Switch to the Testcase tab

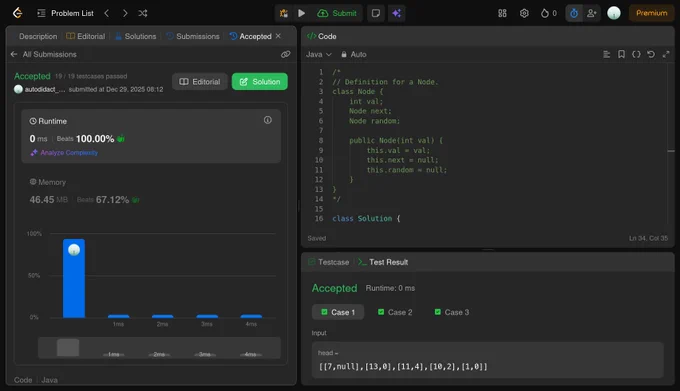click(x=328, y=262)
